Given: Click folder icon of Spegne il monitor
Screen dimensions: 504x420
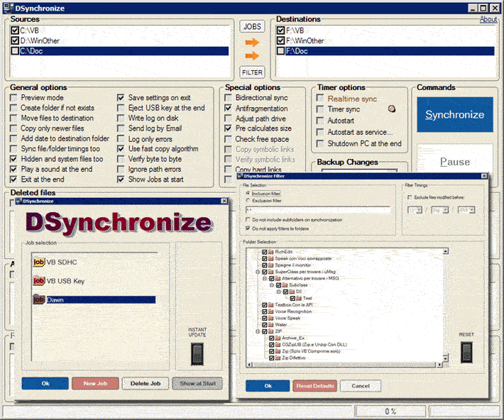Looking at the screenshot, I should click(270, 265).
